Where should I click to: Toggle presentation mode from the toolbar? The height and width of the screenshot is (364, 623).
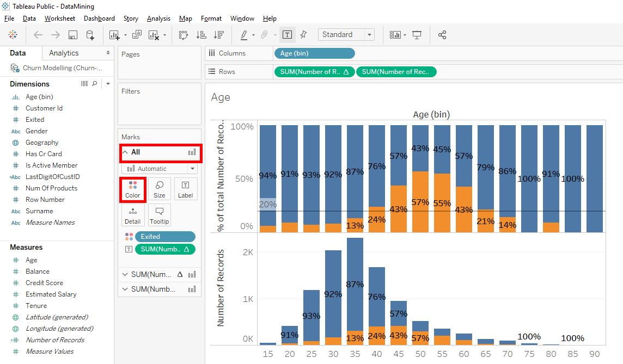click(417, 34)
